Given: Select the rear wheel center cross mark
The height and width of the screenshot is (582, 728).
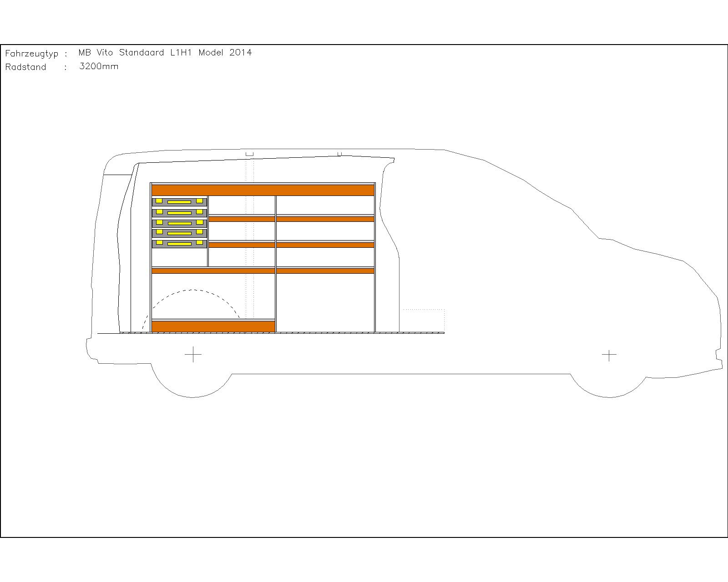Looking at the screenshot, I should pyautogui.click(x=193, y=354).
